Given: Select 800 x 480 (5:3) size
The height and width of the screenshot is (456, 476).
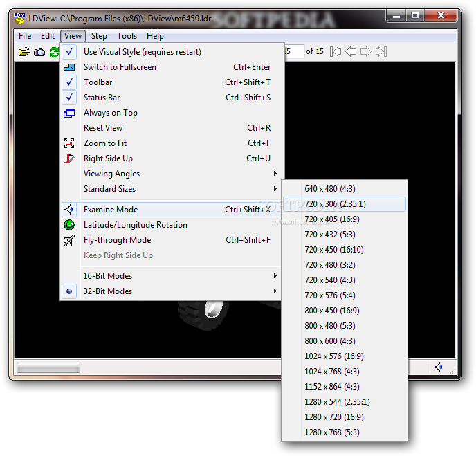Looking at the screenshot, I should click(345, 326).
